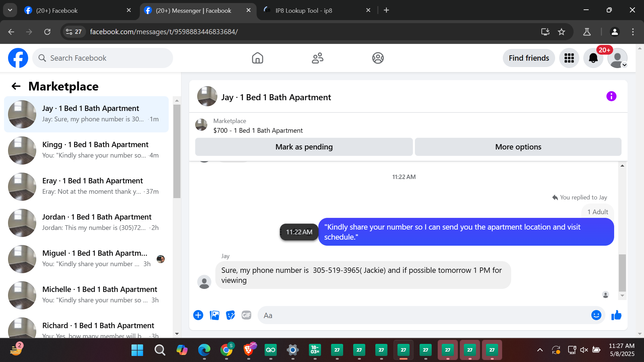644x362 pixels.
Task: Open the $700 1 Bed 1 Bath listing link
Action: coord(258,130)
